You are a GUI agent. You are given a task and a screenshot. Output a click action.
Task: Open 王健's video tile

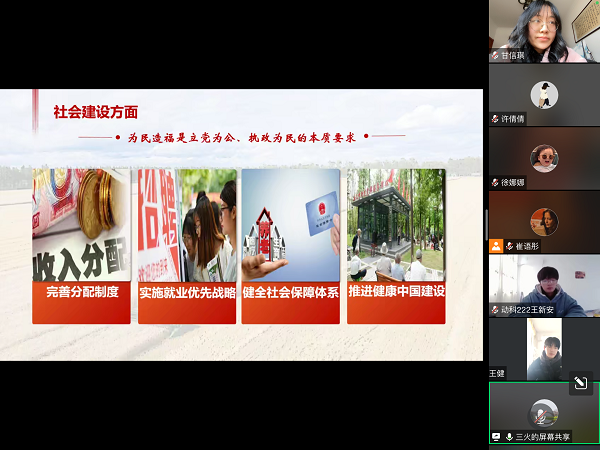[x=544, y=348]
